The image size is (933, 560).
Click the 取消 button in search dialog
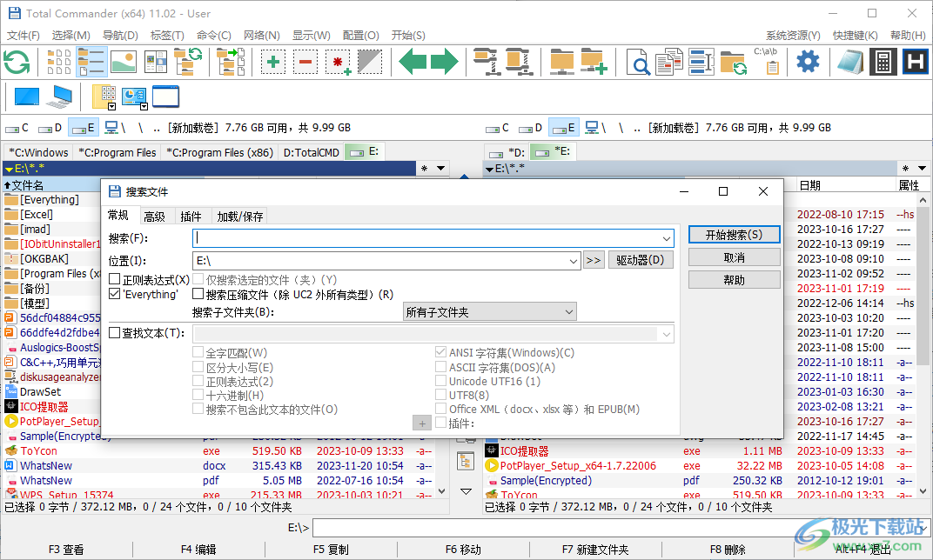pyautogui.click(x=734, y=257)
